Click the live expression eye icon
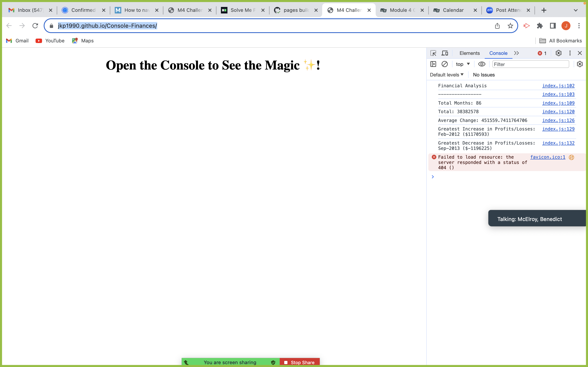This screenshot has height=367, width=588. pyautogui.click(x=482, y=64)
